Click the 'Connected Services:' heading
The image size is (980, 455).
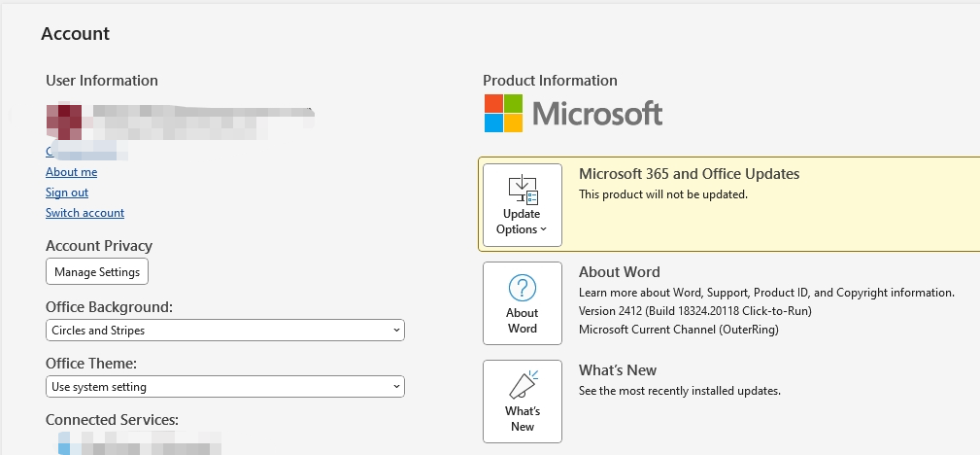tap(112, 420)
